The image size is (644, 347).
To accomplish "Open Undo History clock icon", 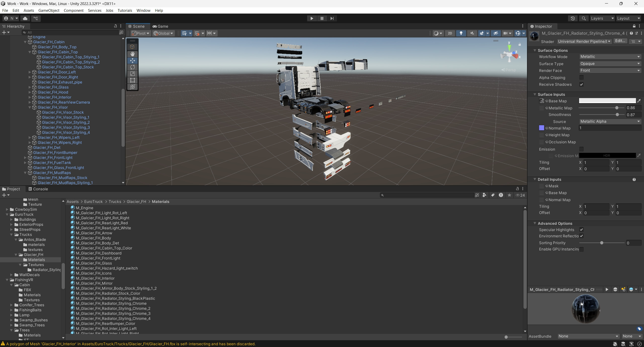I will 573,18.
